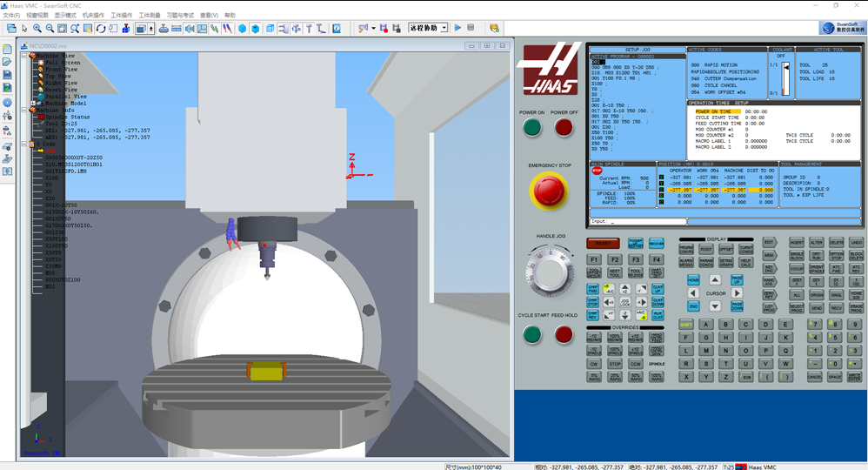868x470 pixels.
Task: Click the save icon in left sidebar
Action: [8, 75]
